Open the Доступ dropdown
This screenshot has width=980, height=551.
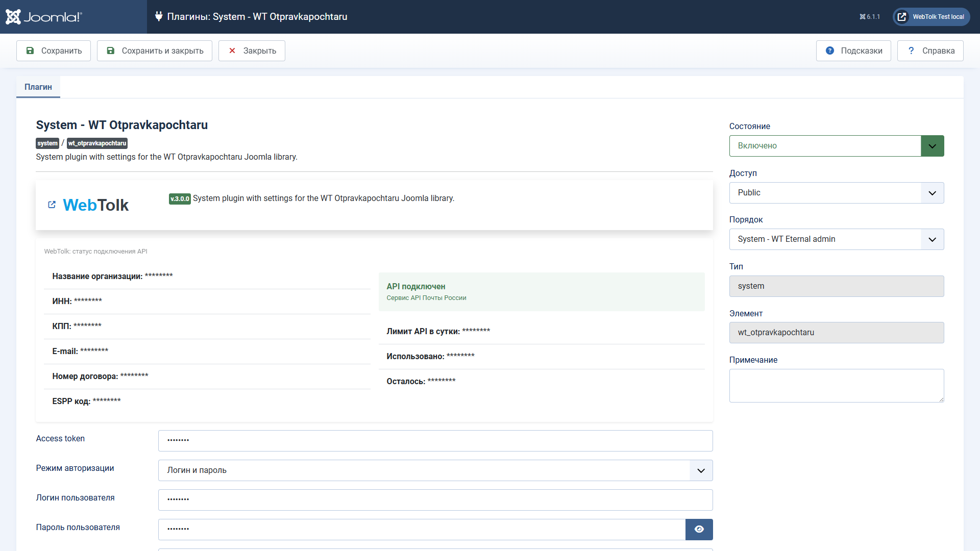coord(837,193)
